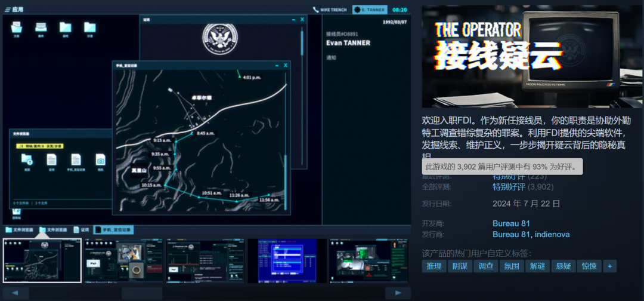The height and width of the screenshot is (301, 644).
Task: Select the 10:51 a.m. location point
Action: pos(199,197)
